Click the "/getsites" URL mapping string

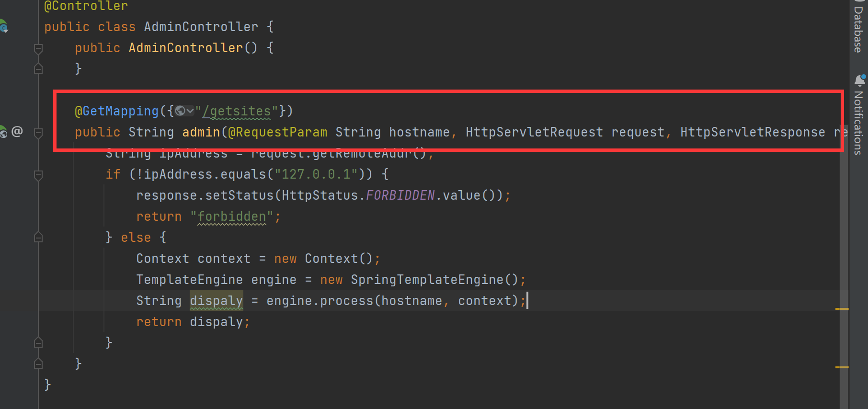pos(237,111)
